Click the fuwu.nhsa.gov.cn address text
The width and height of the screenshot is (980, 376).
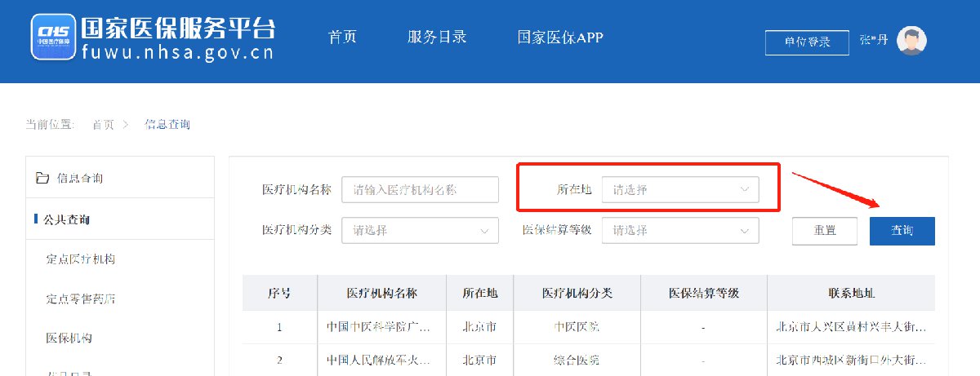point(178,53)
